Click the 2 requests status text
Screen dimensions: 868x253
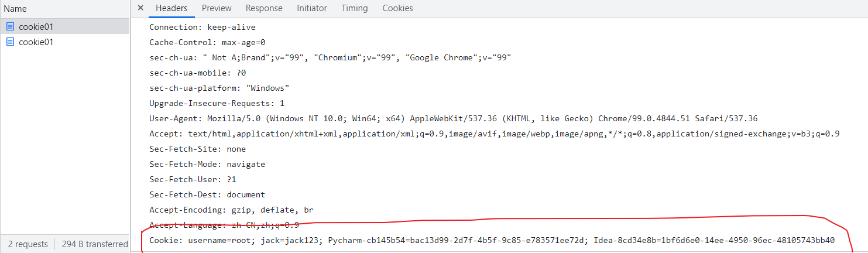click(28, 244)
